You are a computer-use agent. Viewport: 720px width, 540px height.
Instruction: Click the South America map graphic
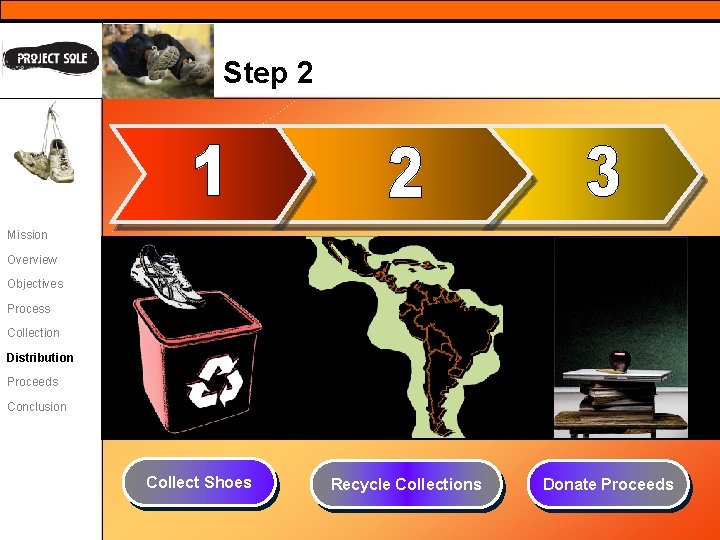coord(405,338)
